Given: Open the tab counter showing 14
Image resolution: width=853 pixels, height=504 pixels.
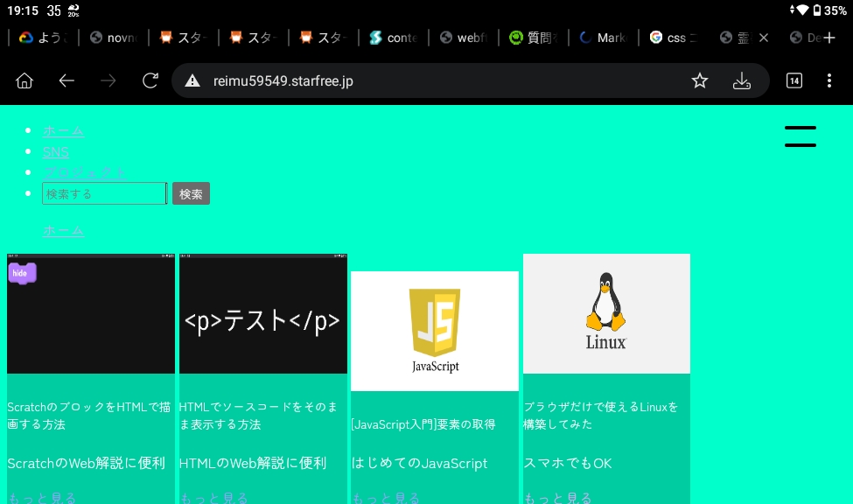Looking at the screenshot, I should pos(794,80).
